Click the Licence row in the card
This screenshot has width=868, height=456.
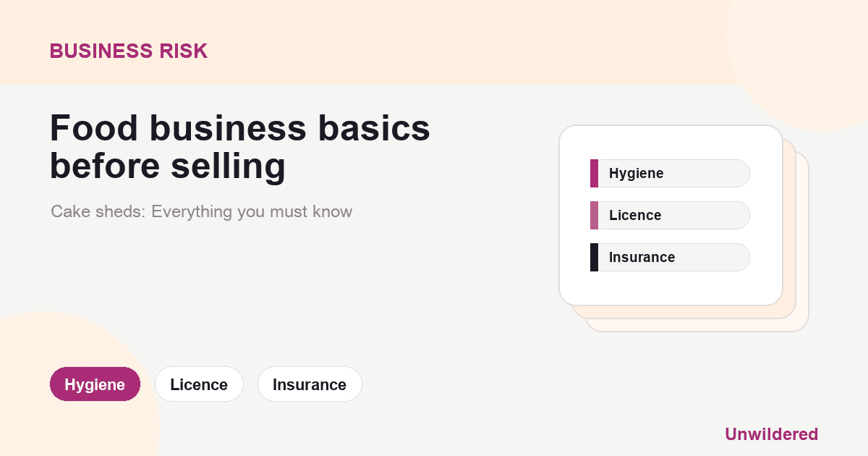670,216
